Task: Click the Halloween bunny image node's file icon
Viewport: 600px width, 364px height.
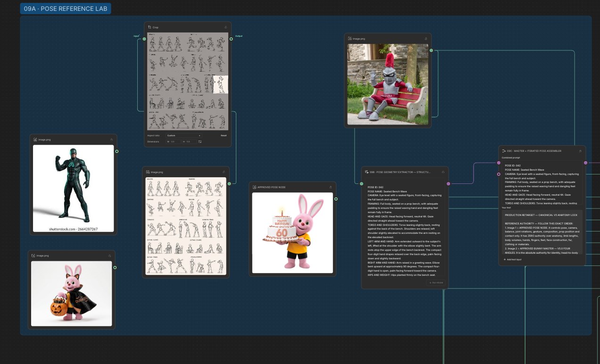Action: click(x=33, y=256)
